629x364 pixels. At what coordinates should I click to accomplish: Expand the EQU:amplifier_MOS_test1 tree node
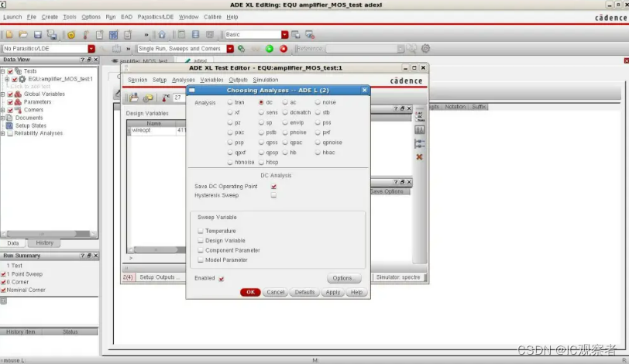(x=7, y=79)
